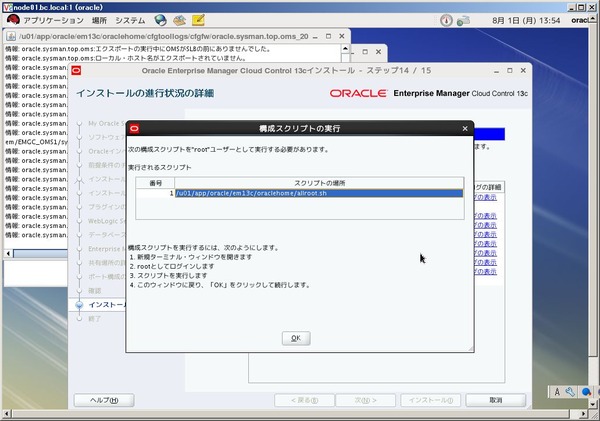
Task: Click the 取消 button in installer
Action: coord(496,400)
